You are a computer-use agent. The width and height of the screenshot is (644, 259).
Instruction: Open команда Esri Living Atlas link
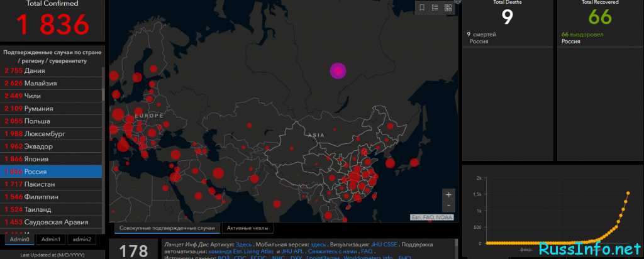241,251
